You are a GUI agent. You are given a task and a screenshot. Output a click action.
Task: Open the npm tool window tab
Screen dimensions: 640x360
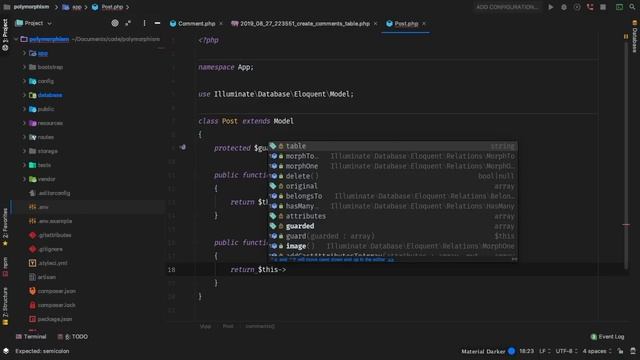coord(5,267)
